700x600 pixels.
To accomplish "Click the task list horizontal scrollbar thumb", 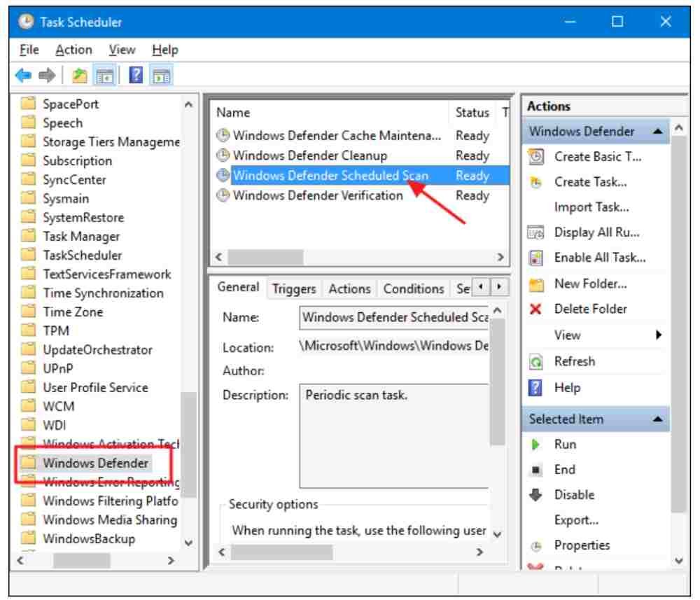I will click(265, 258).
